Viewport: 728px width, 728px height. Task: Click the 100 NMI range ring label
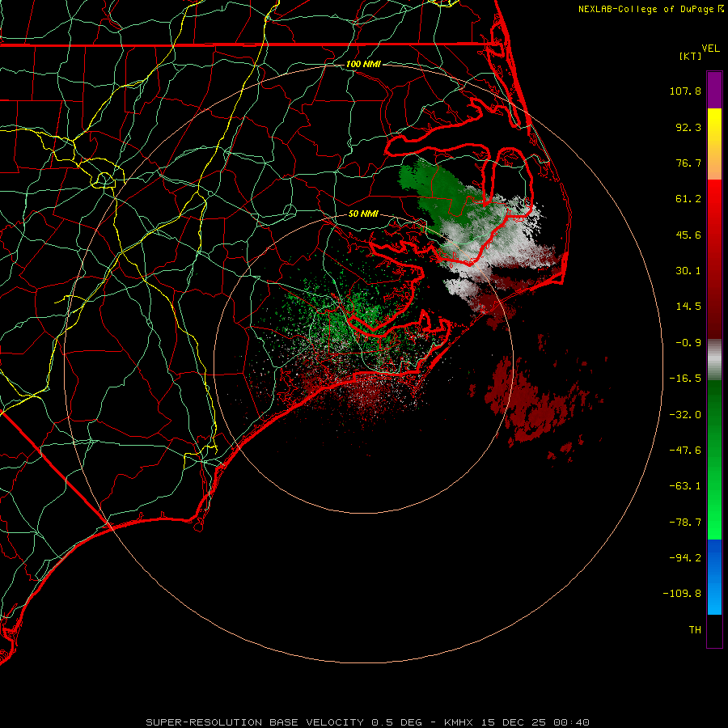pyautogui.click(x=363, y=64)
